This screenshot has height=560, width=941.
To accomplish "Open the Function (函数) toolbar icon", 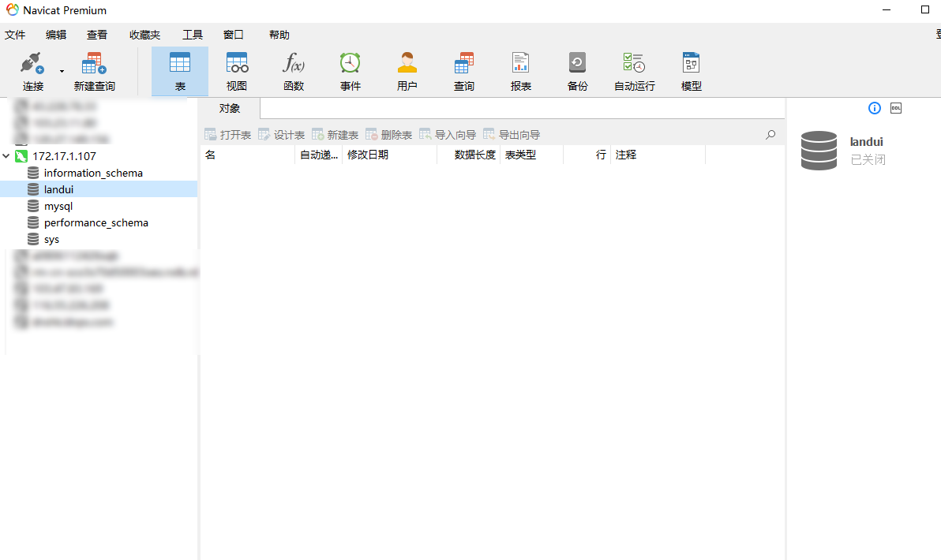I will click(294, 65).
